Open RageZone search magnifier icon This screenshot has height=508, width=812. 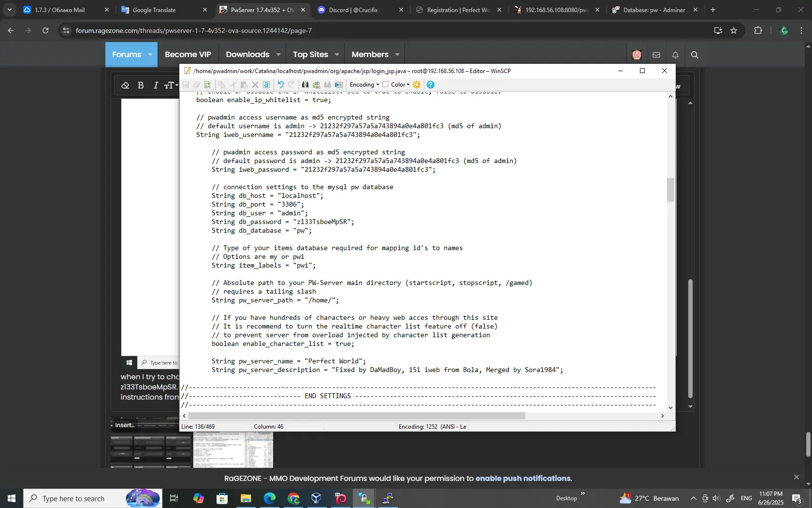pyautogui.click(x=695, y=55)
